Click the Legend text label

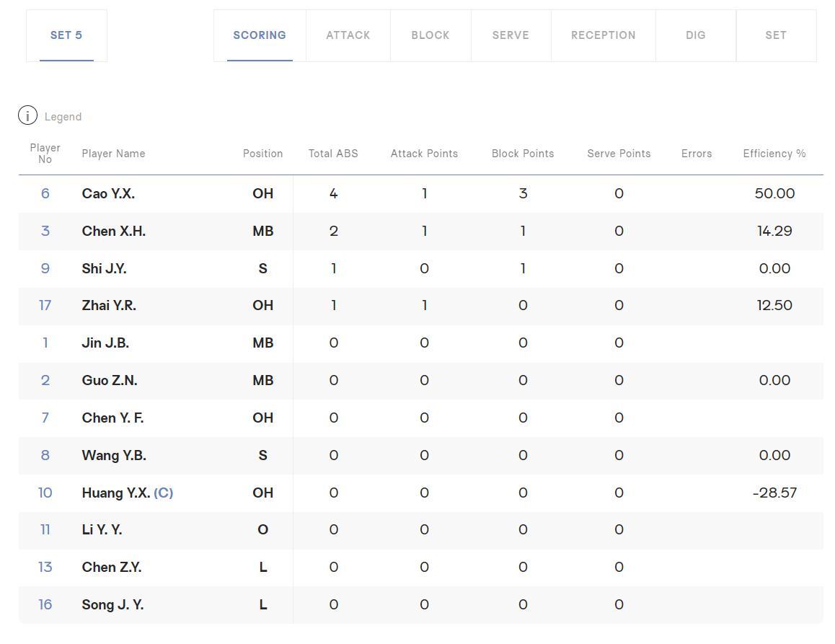coord(63,117)
